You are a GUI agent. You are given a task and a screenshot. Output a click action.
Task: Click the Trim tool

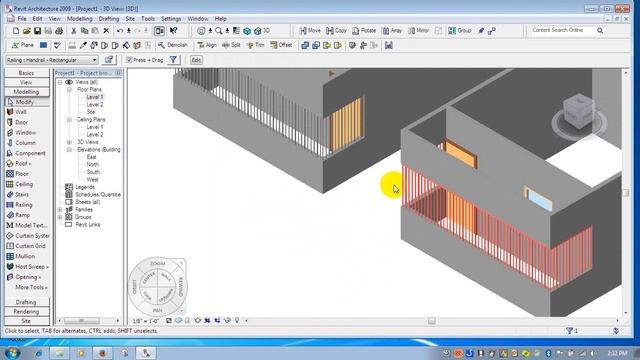(x=256, y=45)
